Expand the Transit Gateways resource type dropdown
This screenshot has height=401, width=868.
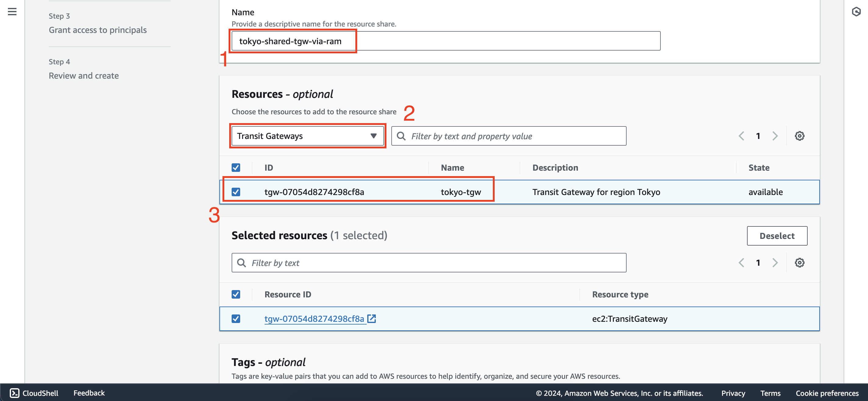pos(307,135)
